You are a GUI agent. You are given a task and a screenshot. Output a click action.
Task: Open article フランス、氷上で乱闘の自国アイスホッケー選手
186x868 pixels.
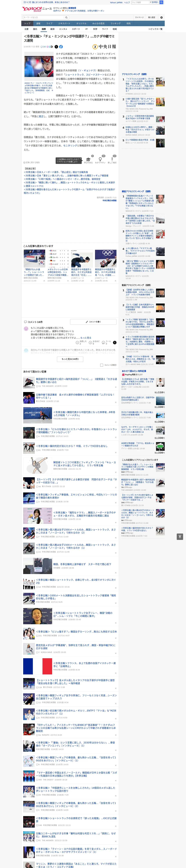[84, 664]
